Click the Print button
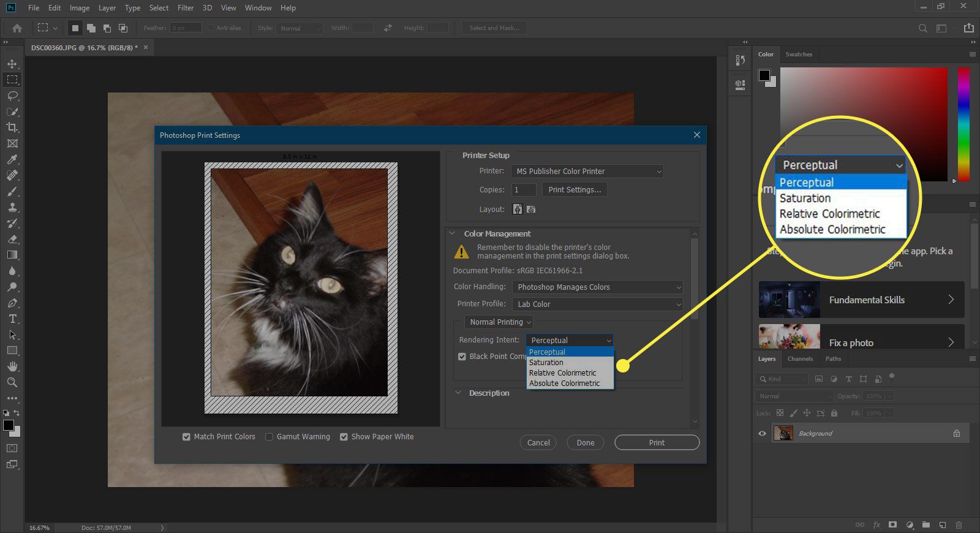The width and height of the screenshot is (980, 533). (x=657, y=443)
